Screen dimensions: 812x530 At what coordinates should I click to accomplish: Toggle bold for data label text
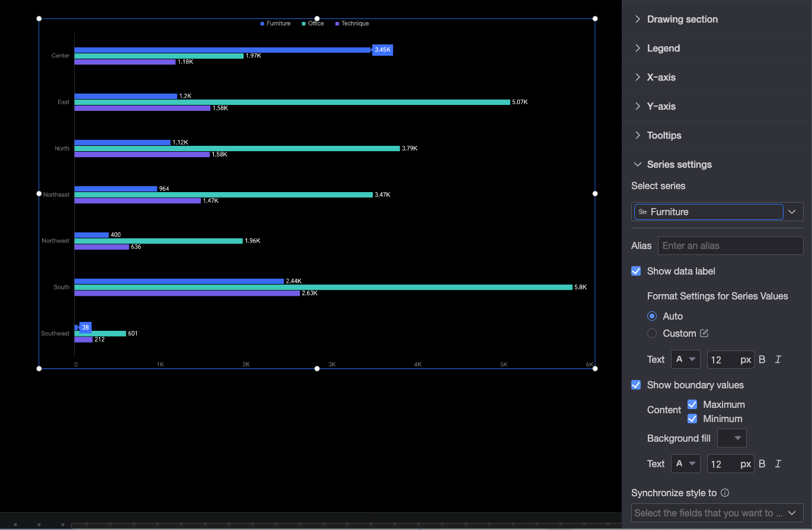(762, 359)
